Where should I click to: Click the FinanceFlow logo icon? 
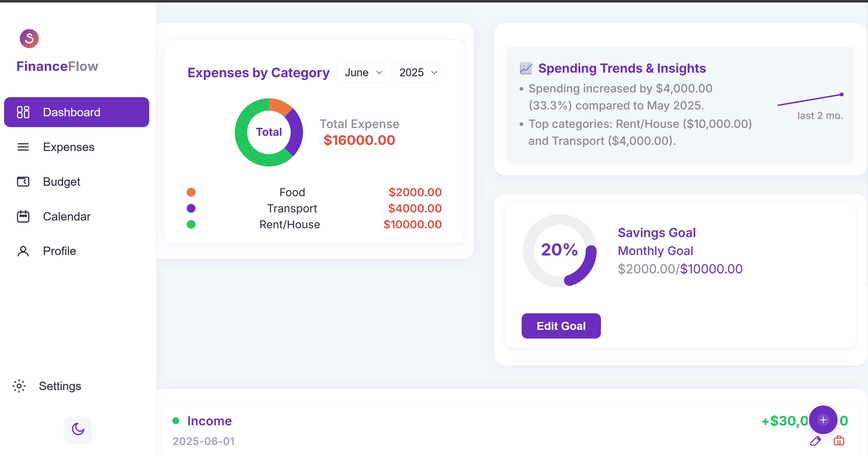coord(29,39)
